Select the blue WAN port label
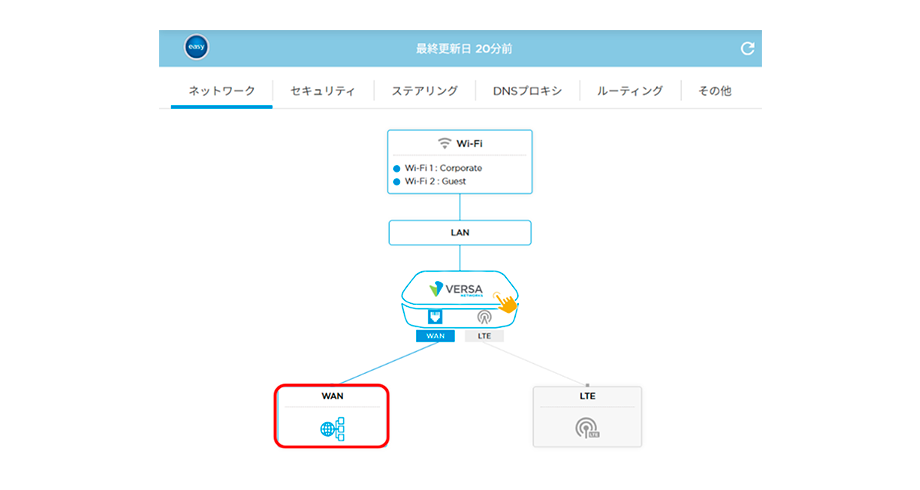920x490 pixels. (x=435, y=336)
